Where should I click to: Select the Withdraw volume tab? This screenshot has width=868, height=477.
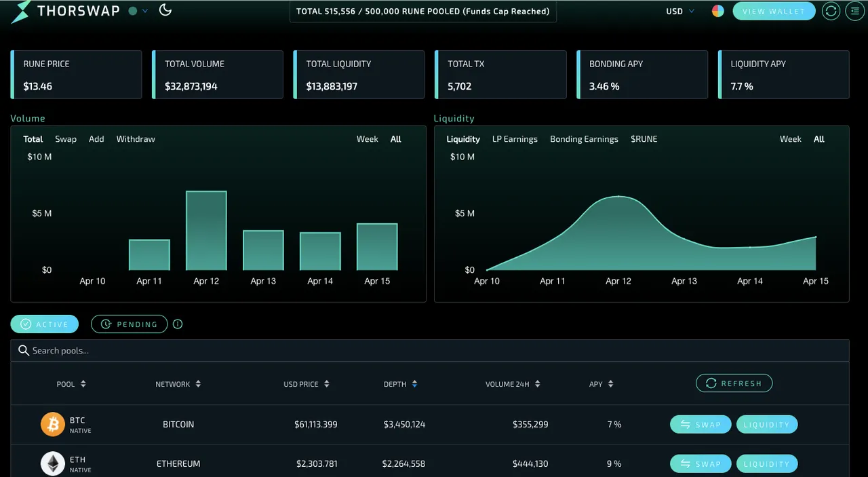coord(136,139)
